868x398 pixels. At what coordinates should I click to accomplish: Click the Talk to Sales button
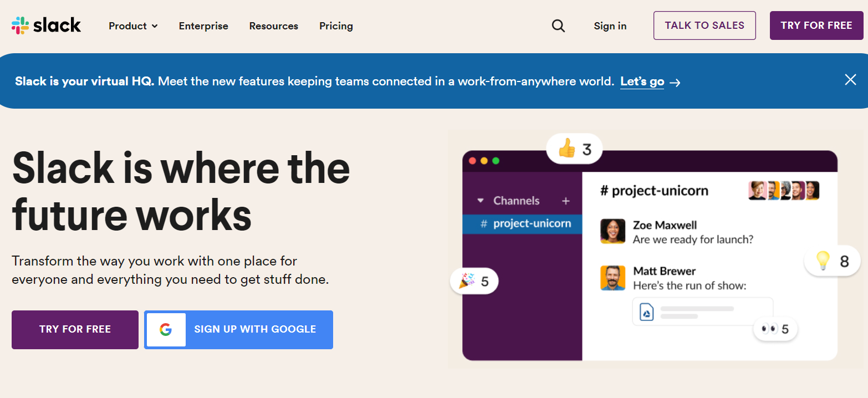704,25
